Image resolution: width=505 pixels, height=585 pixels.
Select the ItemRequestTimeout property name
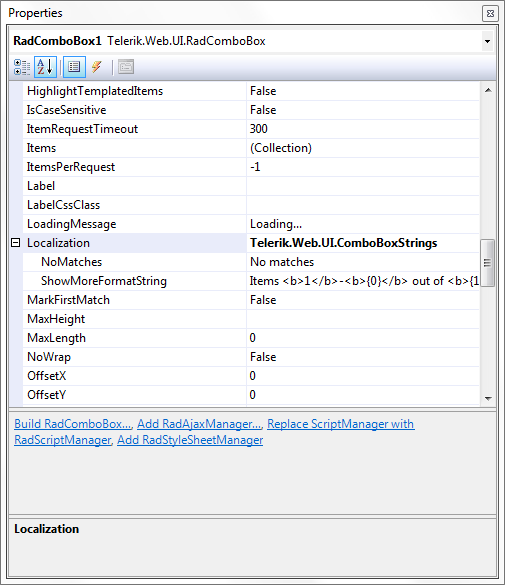pos(82,129)
